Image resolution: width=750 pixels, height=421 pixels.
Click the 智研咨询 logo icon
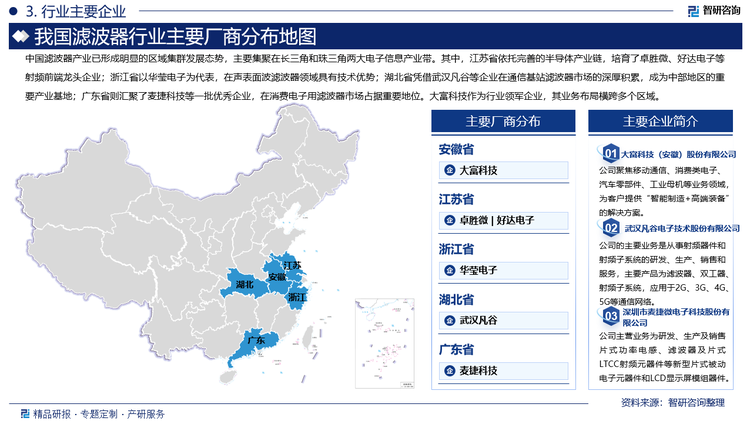click(694, 11)
